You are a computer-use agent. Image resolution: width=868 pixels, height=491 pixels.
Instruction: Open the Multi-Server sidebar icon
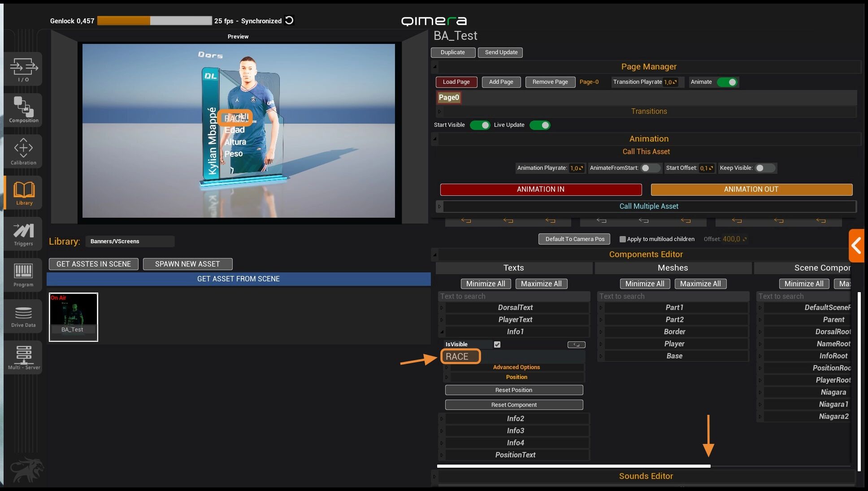click(23, 357)
